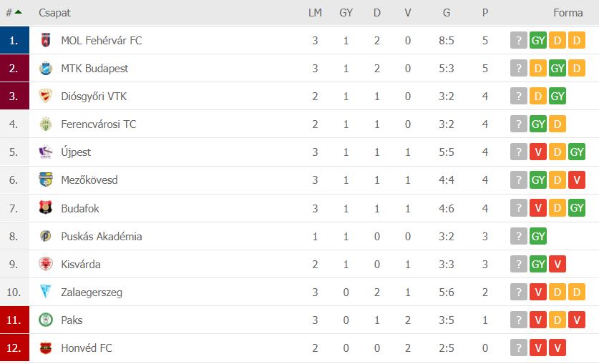Click the Csapat column header
The image size is (599, 364).
[54, 13]
